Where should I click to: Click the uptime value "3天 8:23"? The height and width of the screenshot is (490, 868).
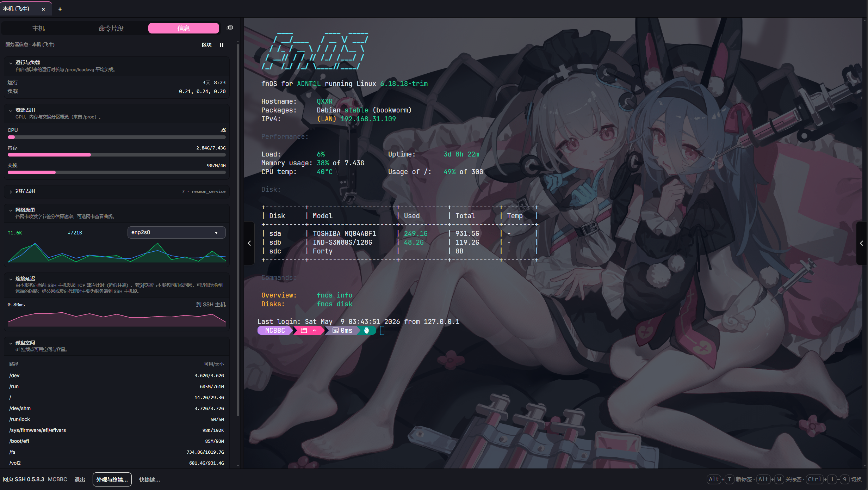(x=214, y=82)
